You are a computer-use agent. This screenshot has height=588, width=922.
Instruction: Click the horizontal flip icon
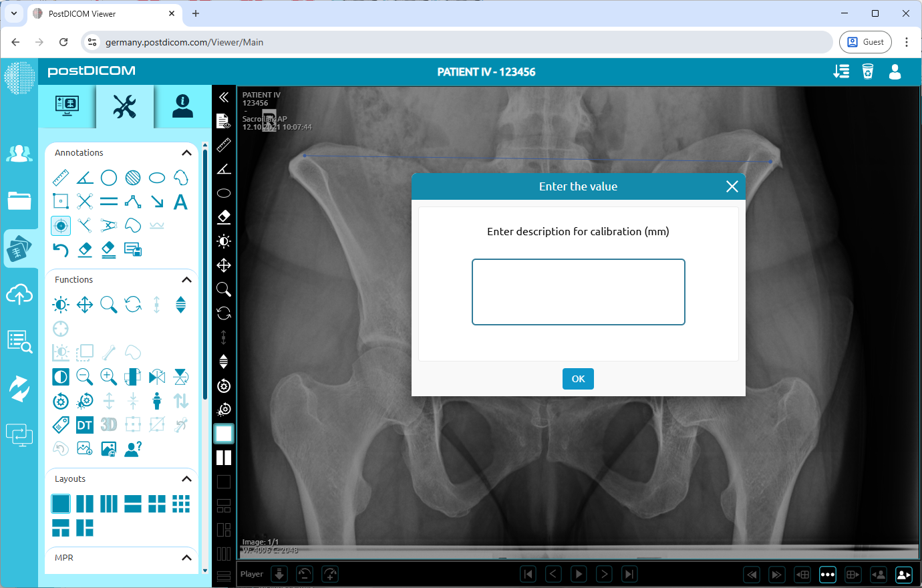pyautogui.click(x=156, y=377)
